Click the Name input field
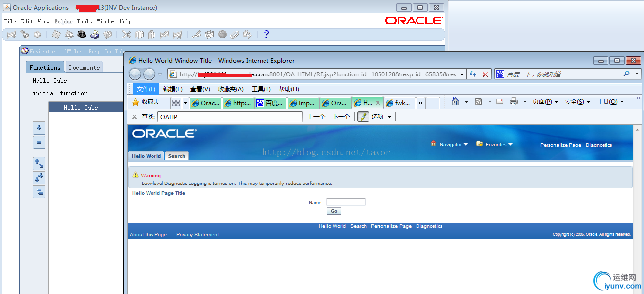The image size is (644, 294). 346,202
